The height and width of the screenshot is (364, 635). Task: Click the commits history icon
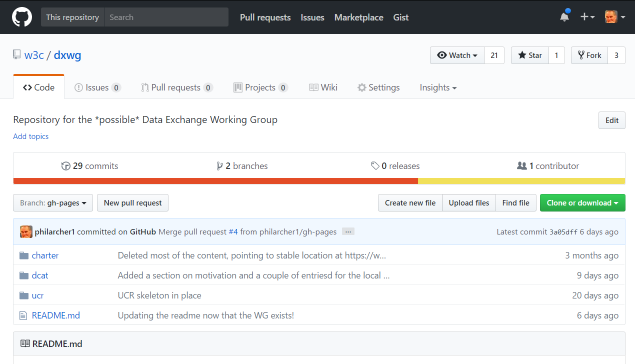(x=65, y=166)
